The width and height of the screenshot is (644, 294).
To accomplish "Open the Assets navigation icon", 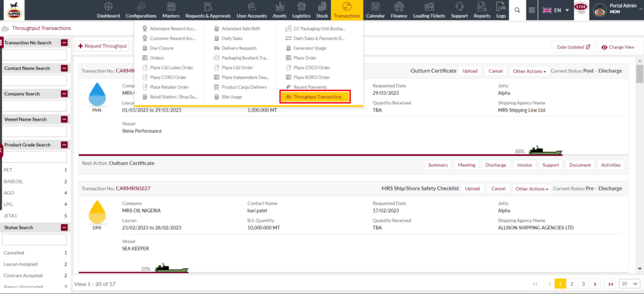I will click(x=280, y=6).
